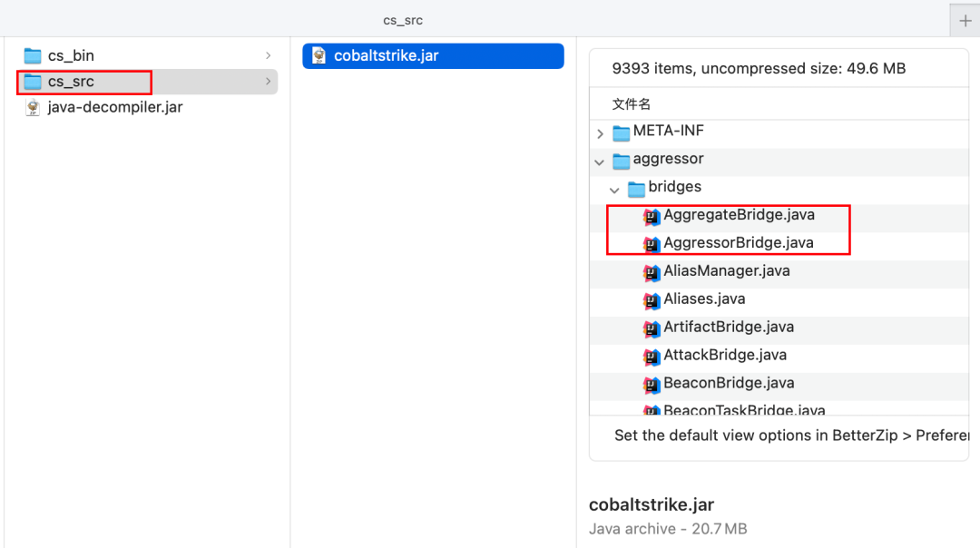Expand cs_src column chevron
Viewport: 980px width, 548px height.
268,82
